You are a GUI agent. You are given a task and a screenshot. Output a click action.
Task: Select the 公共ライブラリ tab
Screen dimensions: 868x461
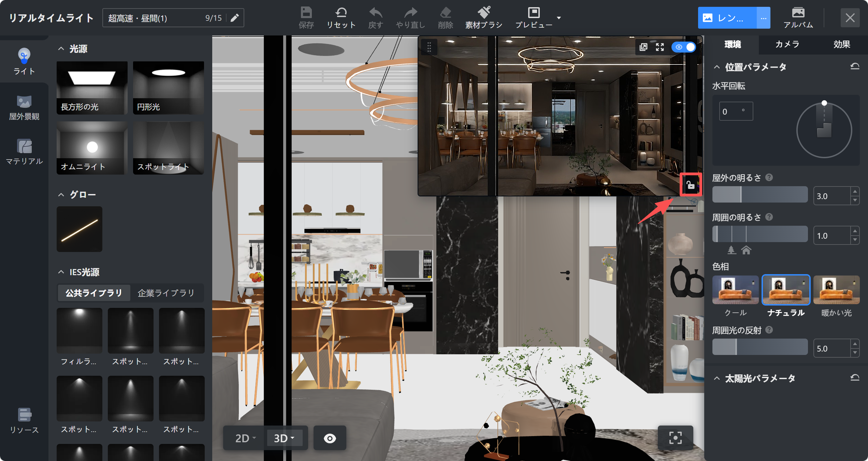click(94, 293)
